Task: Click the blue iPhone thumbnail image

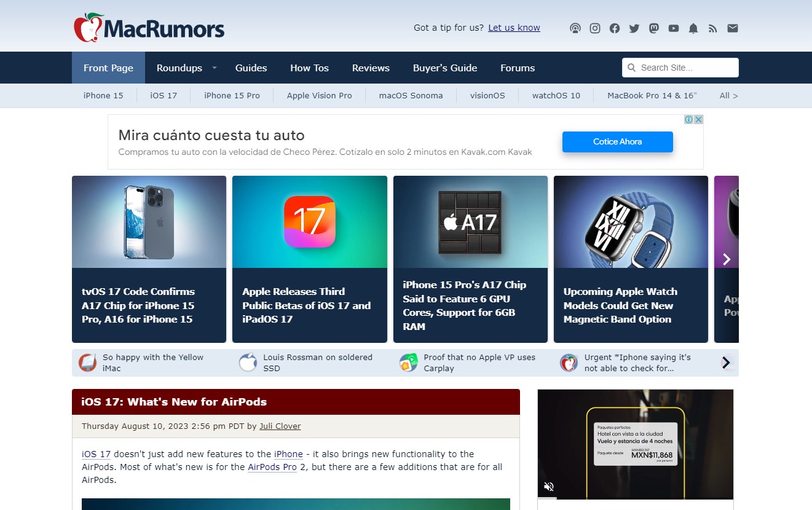Action: [149, 222]
